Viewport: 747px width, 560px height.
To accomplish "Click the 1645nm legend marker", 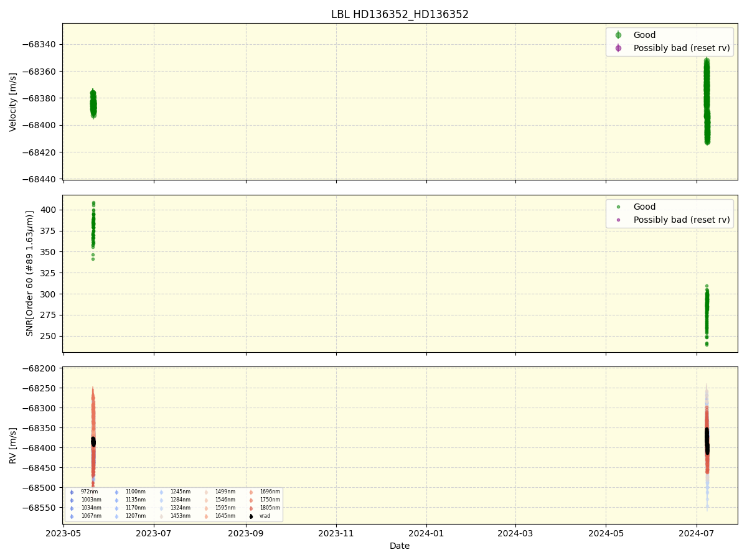I will 206,516.
